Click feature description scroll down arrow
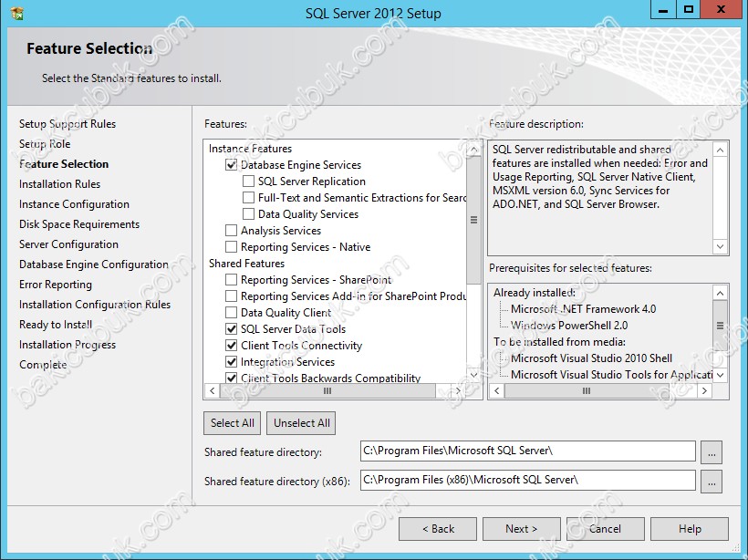Viewport: 748px width, 560px height. (720, 246)
